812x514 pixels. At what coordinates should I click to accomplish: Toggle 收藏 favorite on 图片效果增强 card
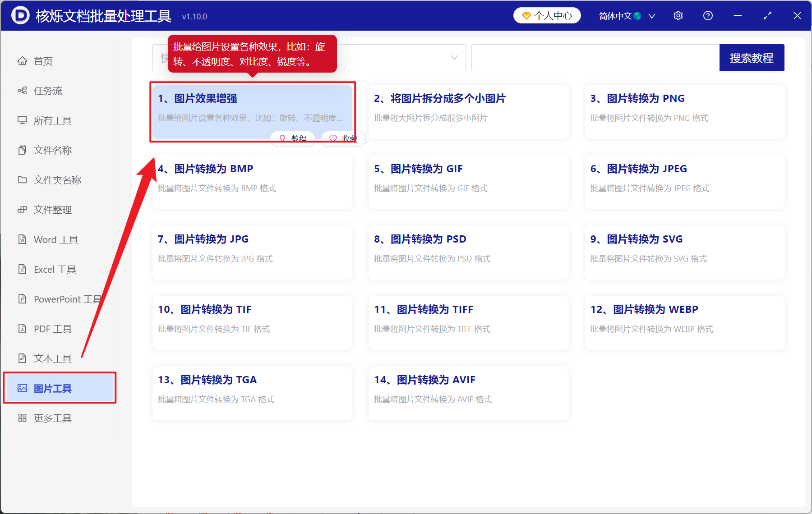[343, 138]
